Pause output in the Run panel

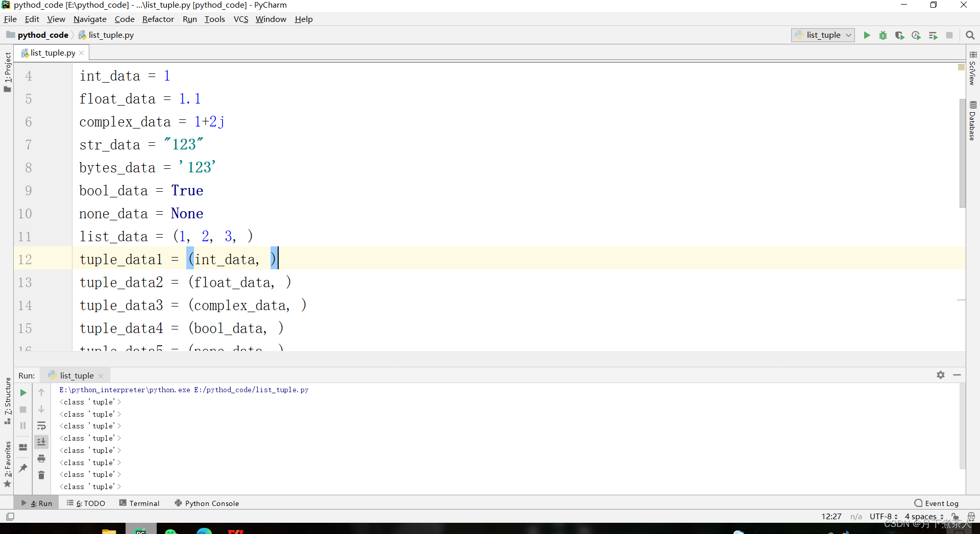(x=23, y=426)
